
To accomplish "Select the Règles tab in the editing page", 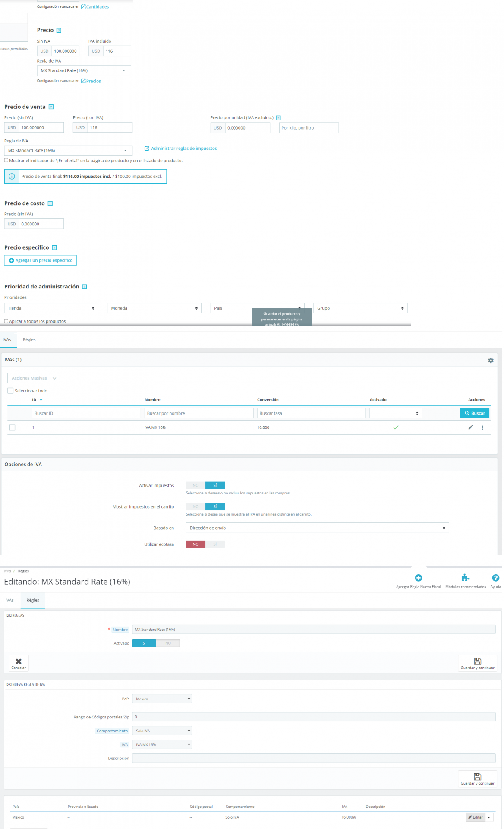I will (x=33, y=600).
